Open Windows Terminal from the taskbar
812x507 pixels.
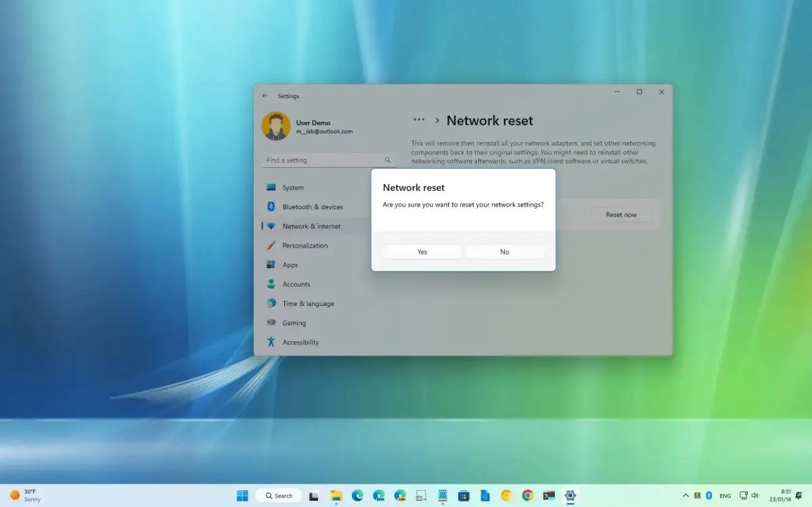pos(548,496)
